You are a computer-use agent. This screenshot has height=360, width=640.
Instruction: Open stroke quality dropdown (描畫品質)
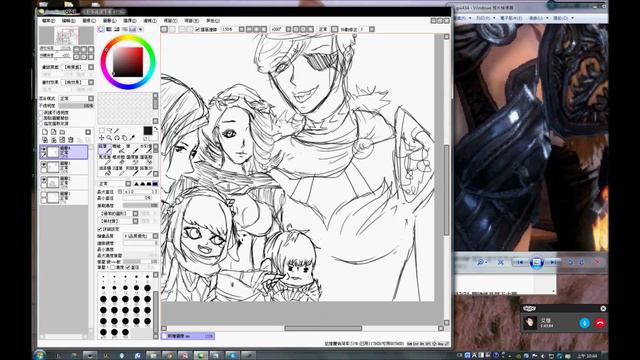click(140, 236)
